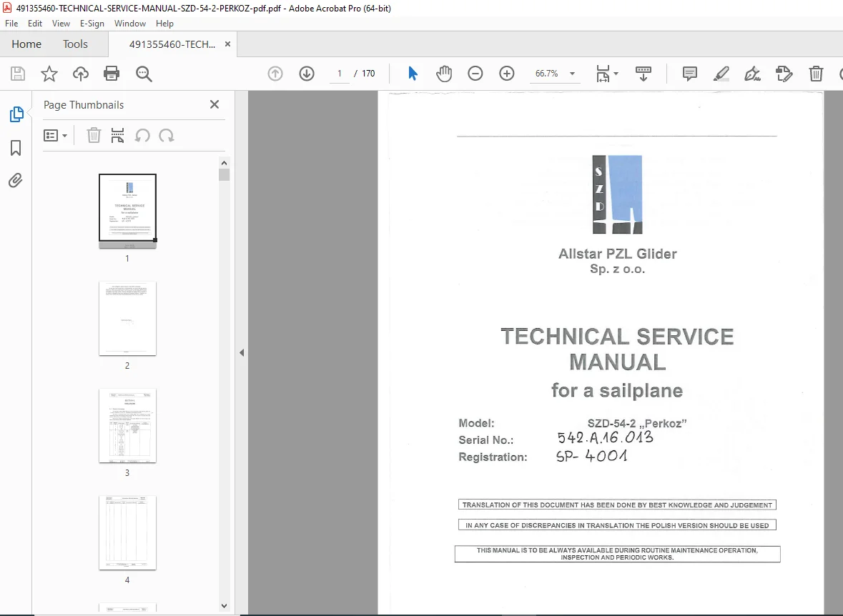Select the 491355460-TECH document tab

(172, 44)
